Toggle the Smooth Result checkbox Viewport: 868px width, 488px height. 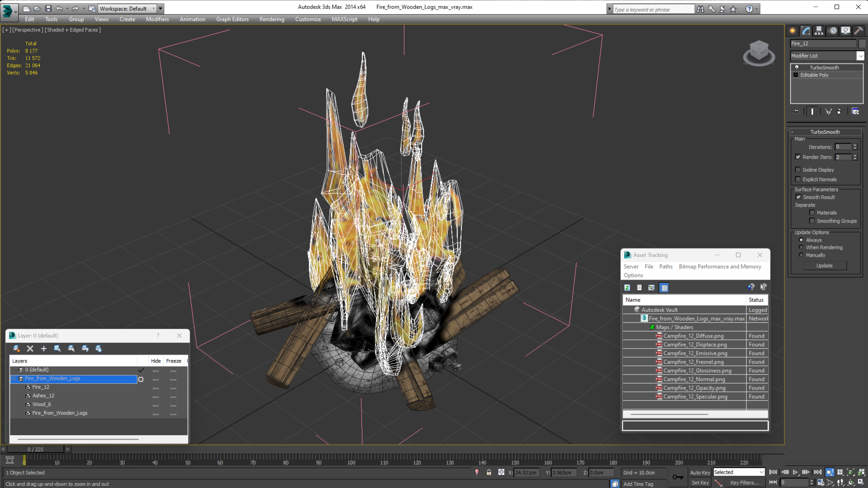pos(798,197)
